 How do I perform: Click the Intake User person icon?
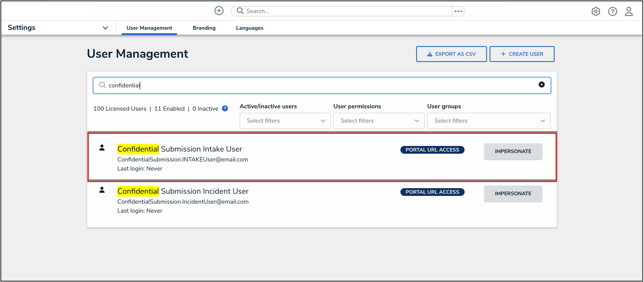coord(102,148)
